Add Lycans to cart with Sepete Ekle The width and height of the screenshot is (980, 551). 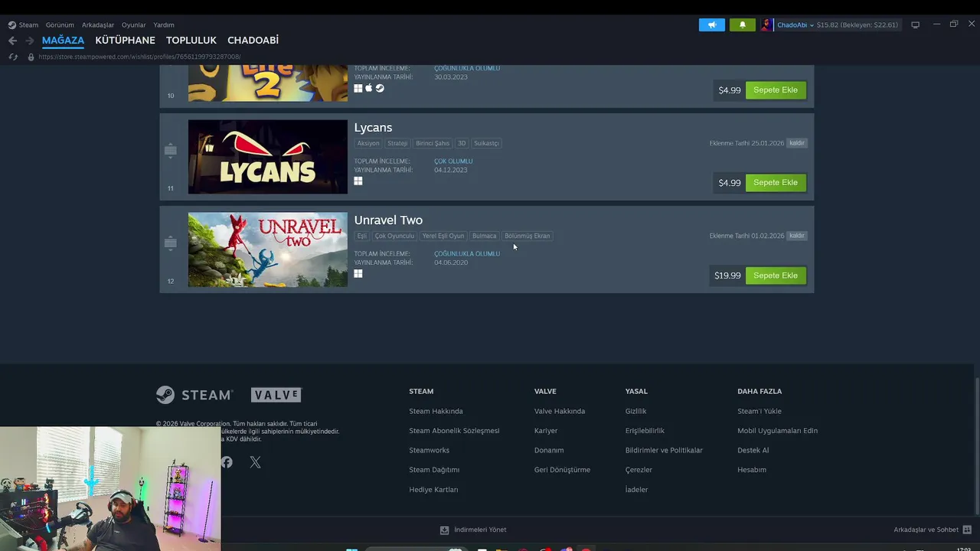pos(776,183)
